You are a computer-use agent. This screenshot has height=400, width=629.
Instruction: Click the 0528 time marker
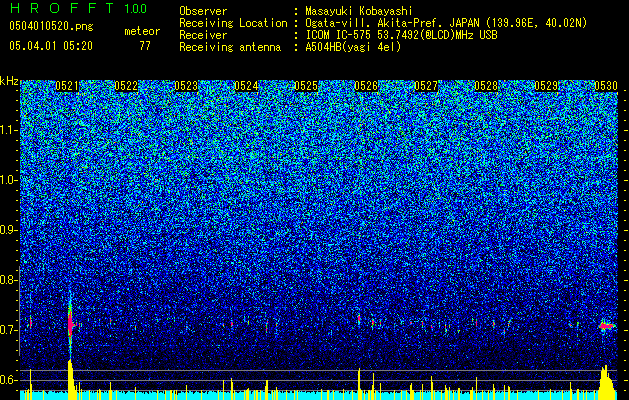486,86
